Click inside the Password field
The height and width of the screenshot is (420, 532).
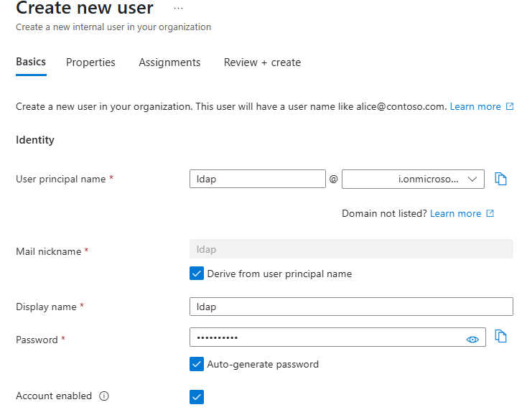coord(323,337)
